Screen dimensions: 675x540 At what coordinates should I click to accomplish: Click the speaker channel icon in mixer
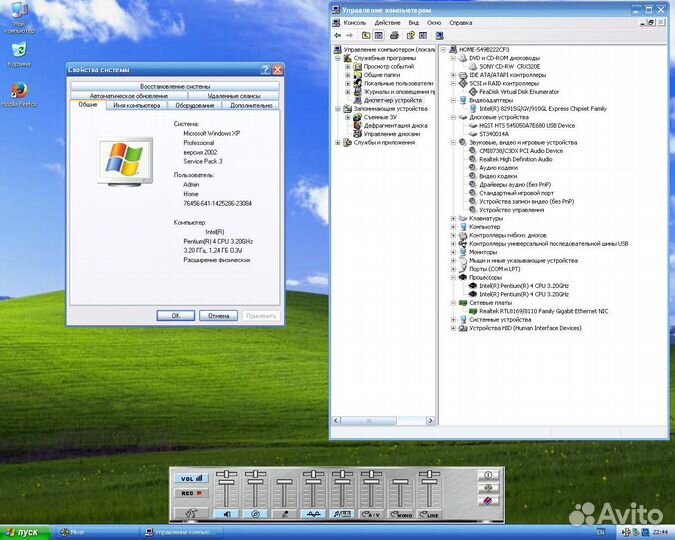(x=227, y=514)
